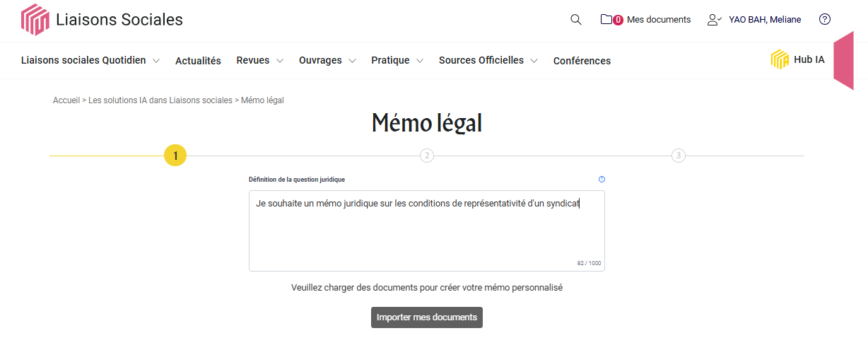Expand the Ouvrages dropdown

pyautogui.click(x=327, y=61)
